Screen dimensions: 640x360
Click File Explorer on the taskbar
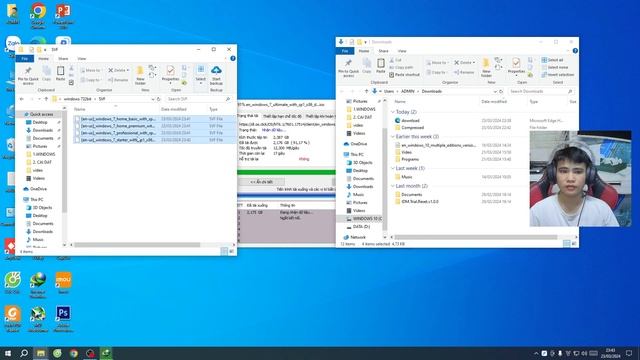[41, 353]
